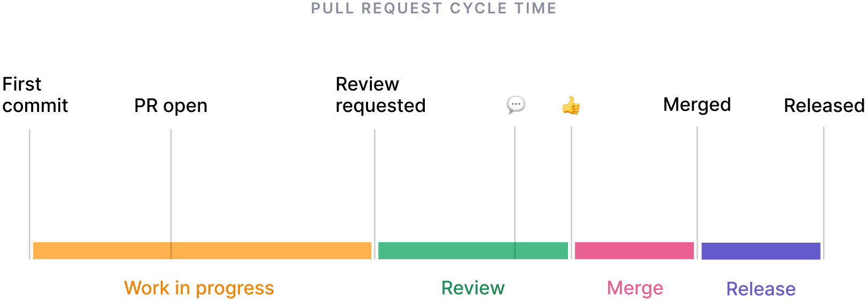Image resolution: width=868 pixels, height=300 pixels.
Task: Click the purple Release phase text
Action: pyautogui.click(x=761, y=289)
